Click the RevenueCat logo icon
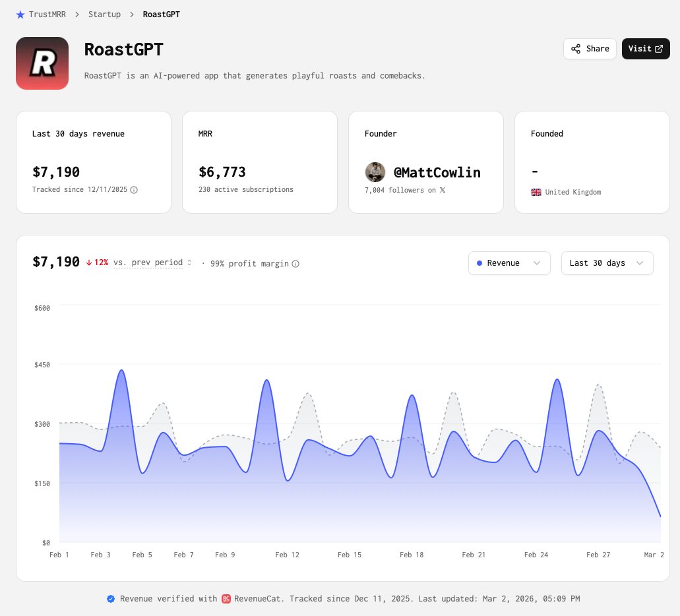680x616 pixels. (x=226, y=599)
